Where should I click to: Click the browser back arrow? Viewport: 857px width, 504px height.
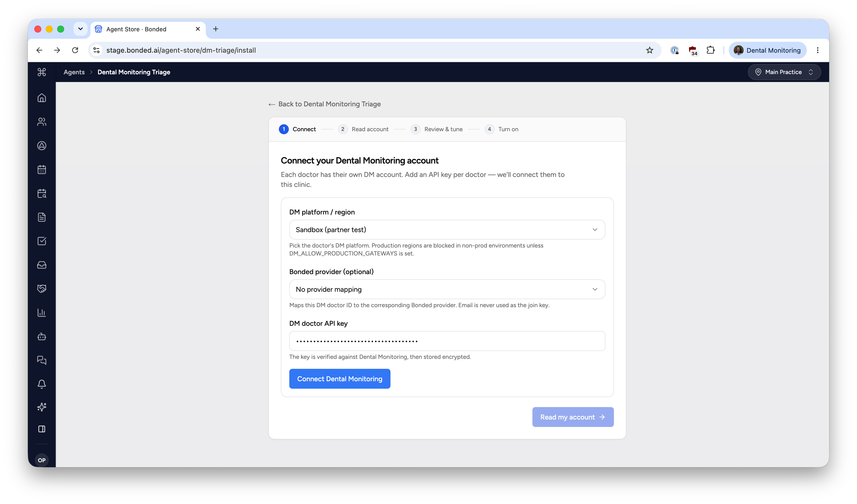click(x=40, y=50)
